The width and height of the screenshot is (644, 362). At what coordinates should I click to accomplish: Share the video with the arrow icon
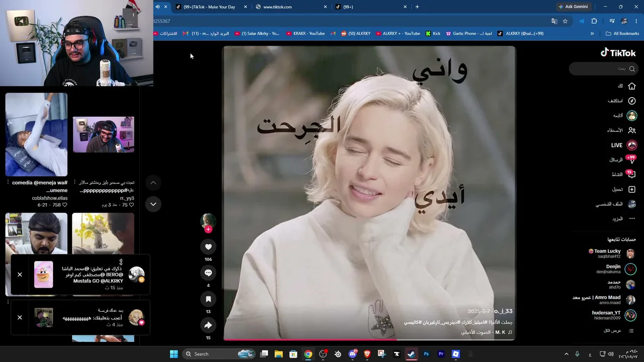click(208, 325)
